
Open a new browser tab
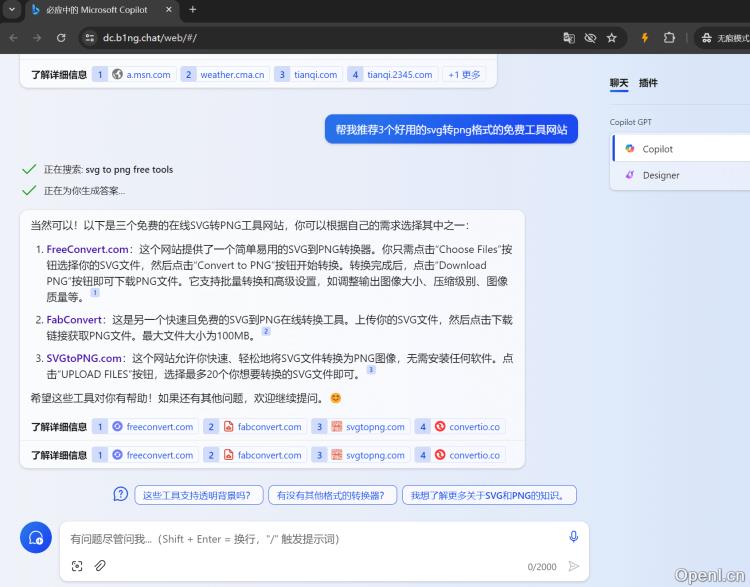click(192, 10)
